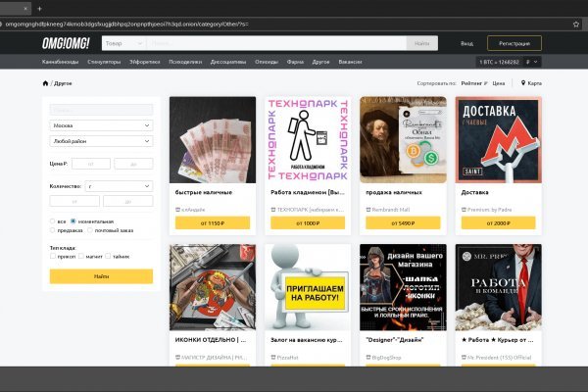
Task: Click the shop icon next to Rembrandt Mall
Action: coord(368,210)
